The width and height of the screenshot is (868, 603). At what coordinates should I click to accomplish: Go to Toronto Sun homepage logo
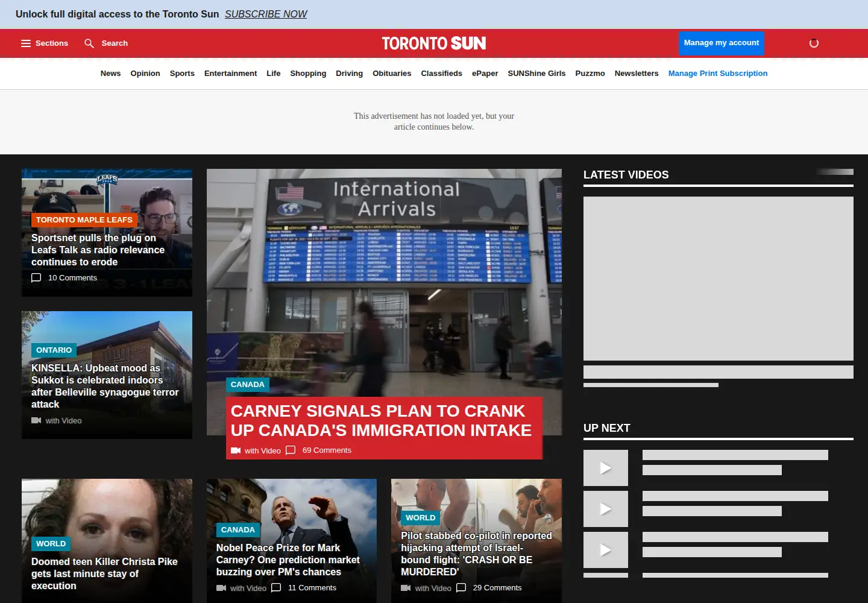point(434,43)
